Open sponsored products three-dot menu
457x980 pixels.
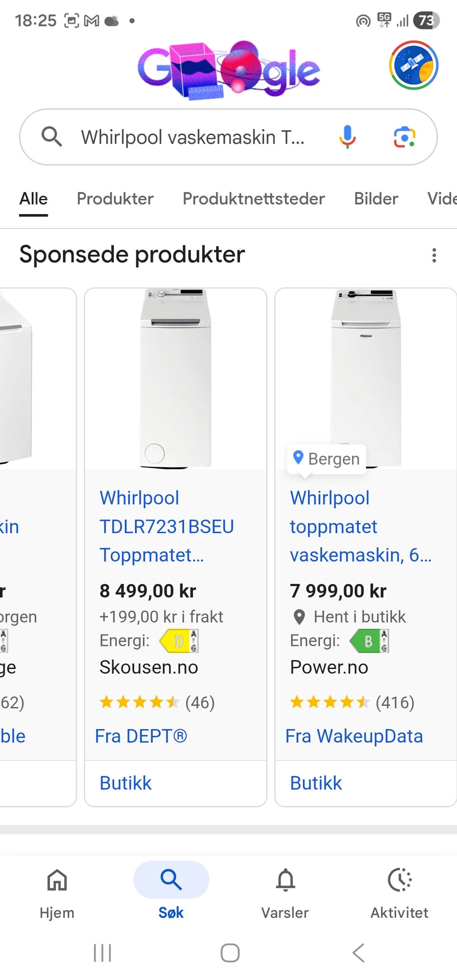pos(434,255)
